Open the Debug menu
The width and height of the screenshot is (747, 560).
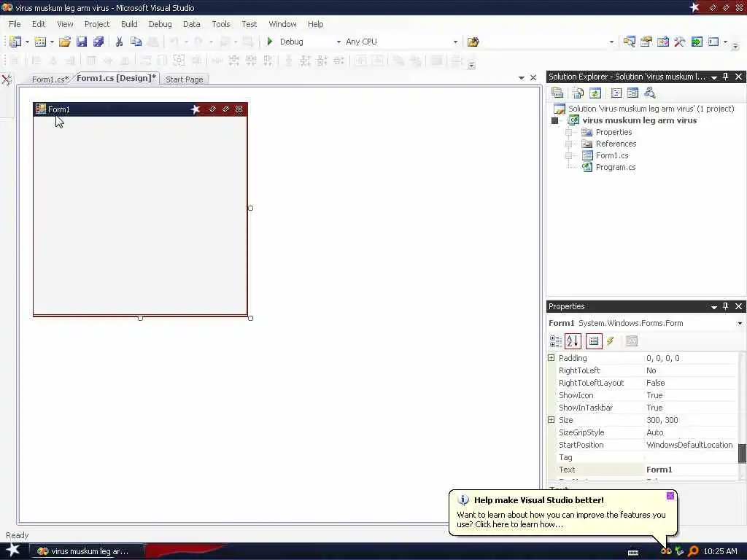(x=160, y=24)
